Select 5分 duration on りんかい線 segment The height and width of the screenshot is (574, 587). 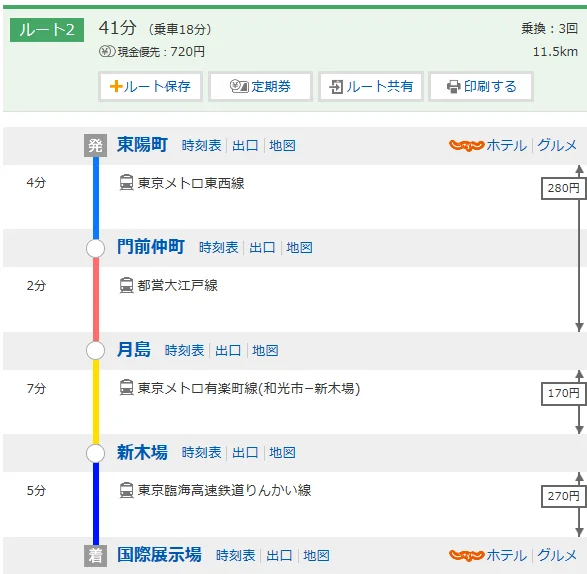click(36, 491)
